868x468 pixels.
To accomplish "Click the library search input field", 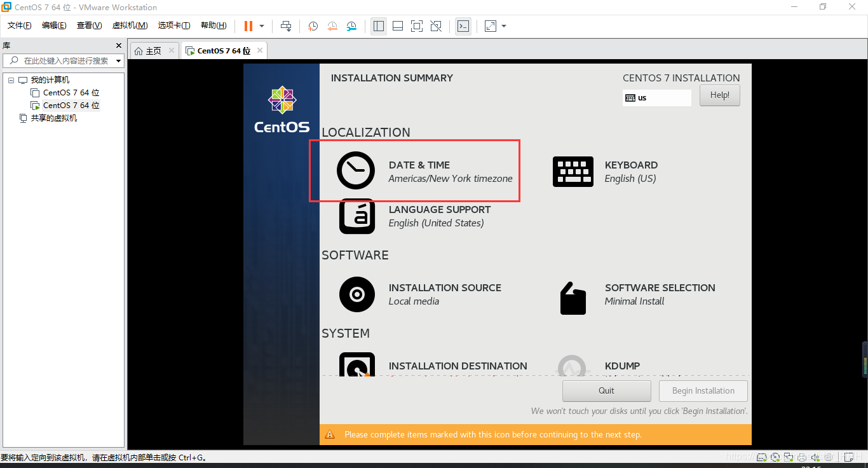I will (63, 61).
